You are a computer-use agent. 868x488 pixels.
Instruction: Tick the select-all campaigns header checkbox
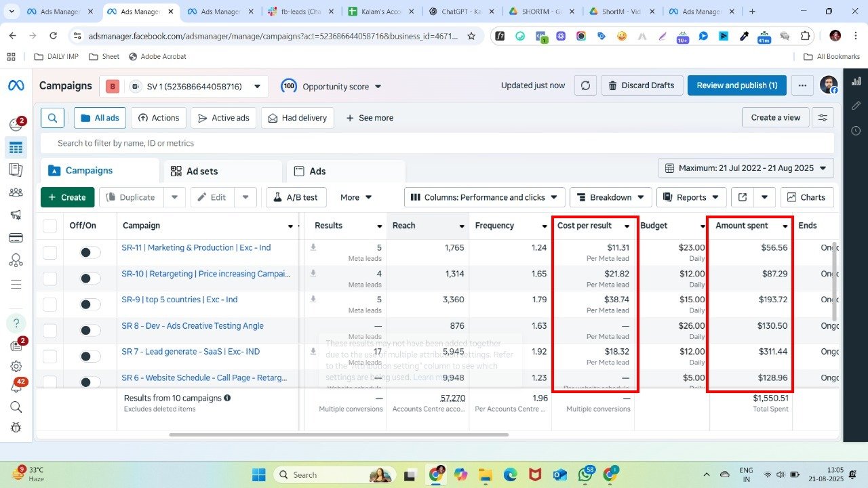50,226
